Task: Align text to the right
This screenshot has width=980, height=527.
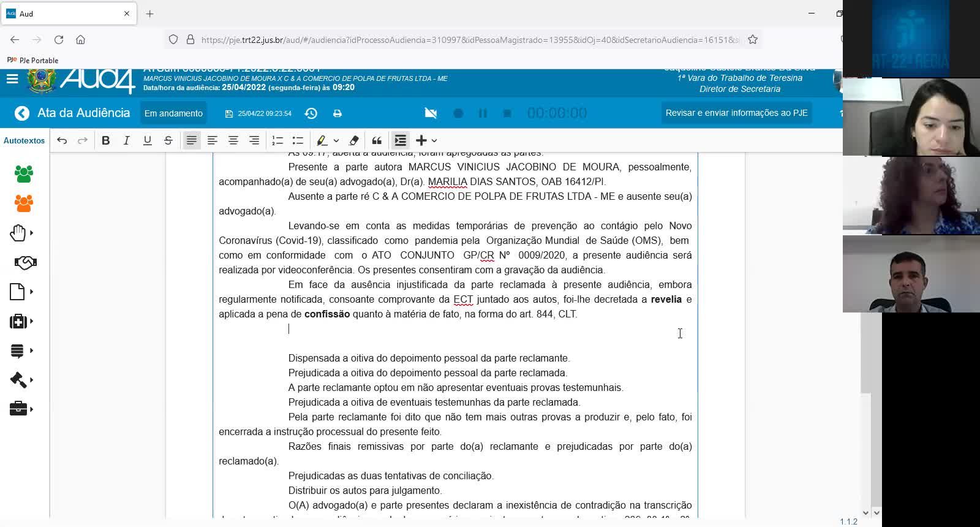Action: click(x=254, y=140)
